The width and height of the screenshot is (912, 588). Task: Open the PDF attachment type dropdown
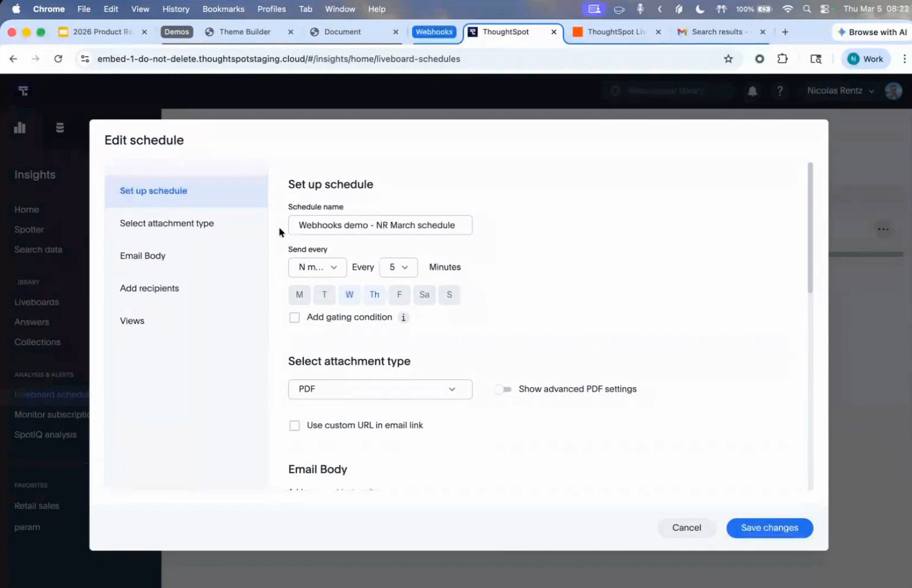click(380, 390)
